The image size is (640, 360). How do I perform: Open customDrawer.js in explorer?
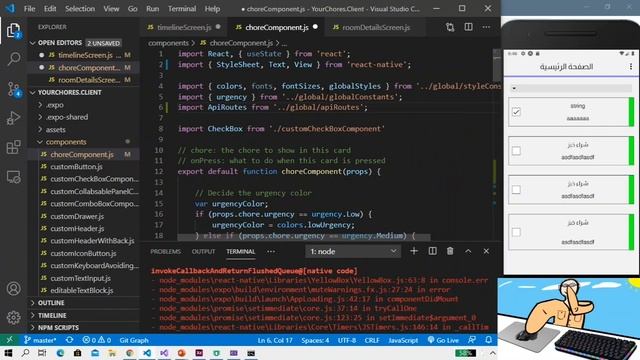coord(77,216)
